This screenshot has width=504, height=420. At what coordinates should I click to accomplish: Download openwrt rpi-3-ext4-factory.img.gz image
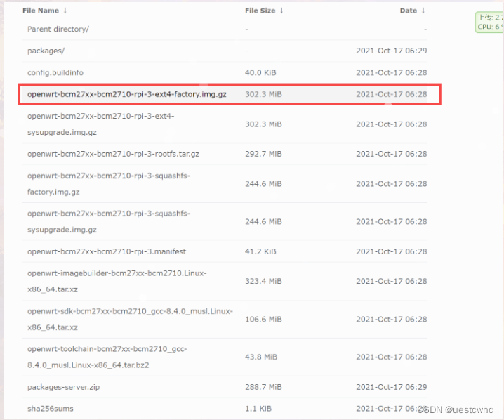click(x=127, y=94)
